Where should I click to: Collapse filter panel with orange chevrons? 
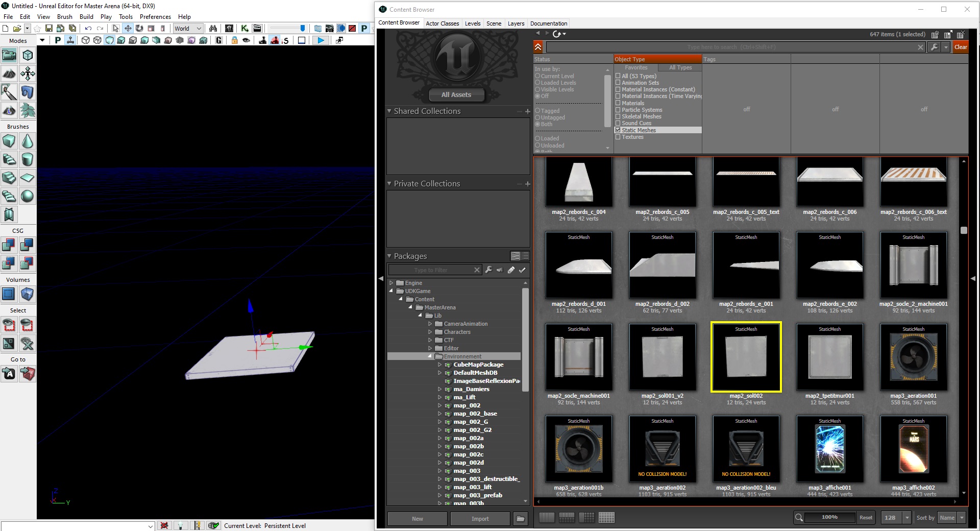[x=538, y=47]
